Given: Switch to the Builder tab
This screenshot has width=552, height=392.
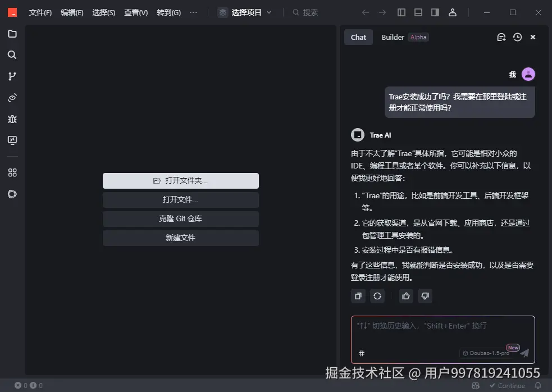Looking at the screenshot, I should coord(393,37).
